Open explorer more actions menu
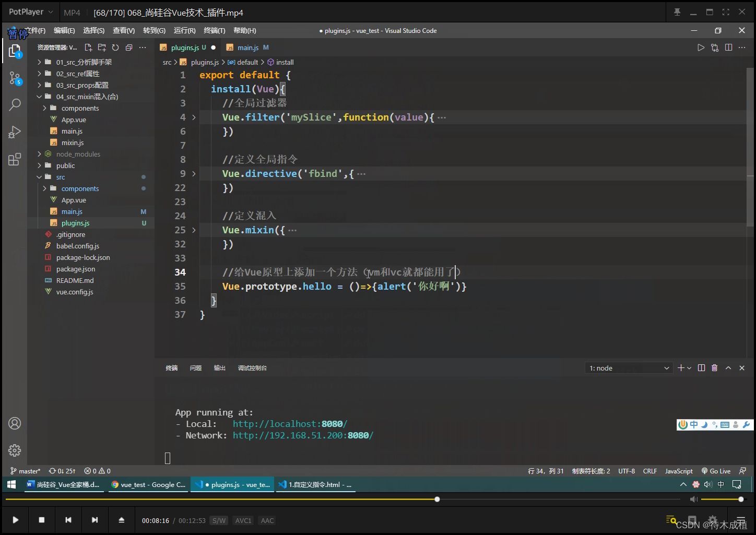 [143, 47]
